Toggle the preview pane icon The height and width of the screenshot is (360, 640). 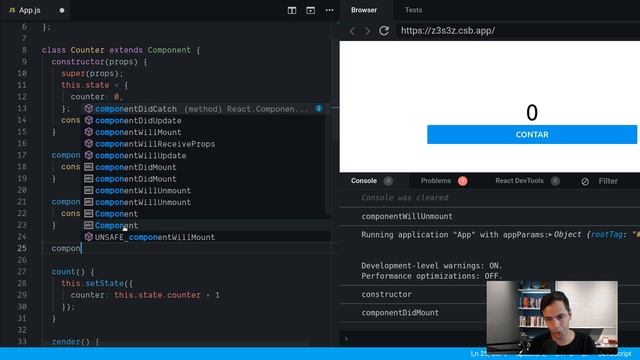coord(311,10)
